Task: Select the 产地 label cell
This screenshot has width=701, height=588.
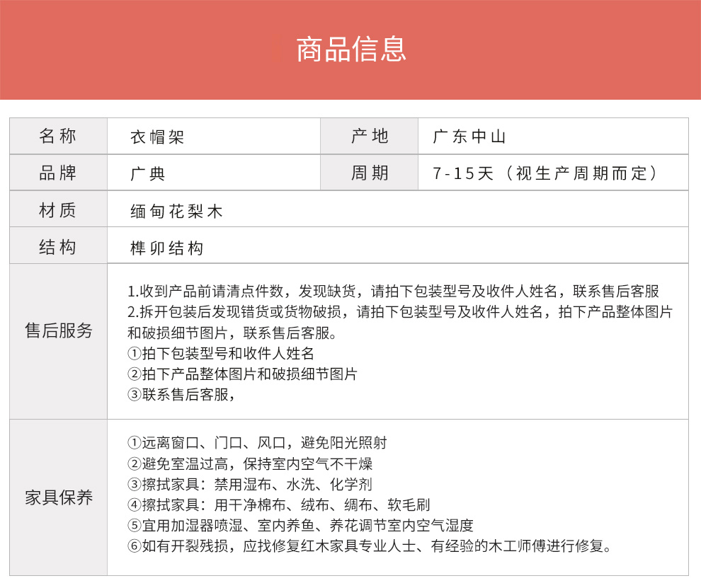Action: (x=370, y=137)
